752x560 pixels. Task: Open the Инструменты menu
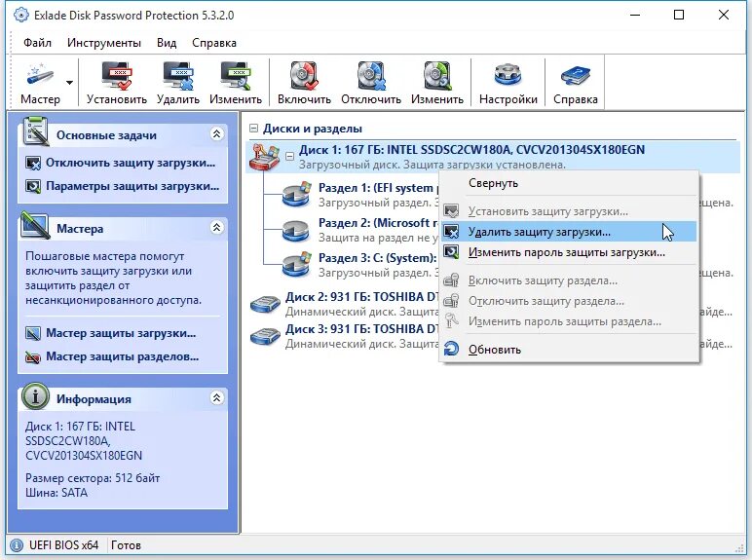pos(104,43)
